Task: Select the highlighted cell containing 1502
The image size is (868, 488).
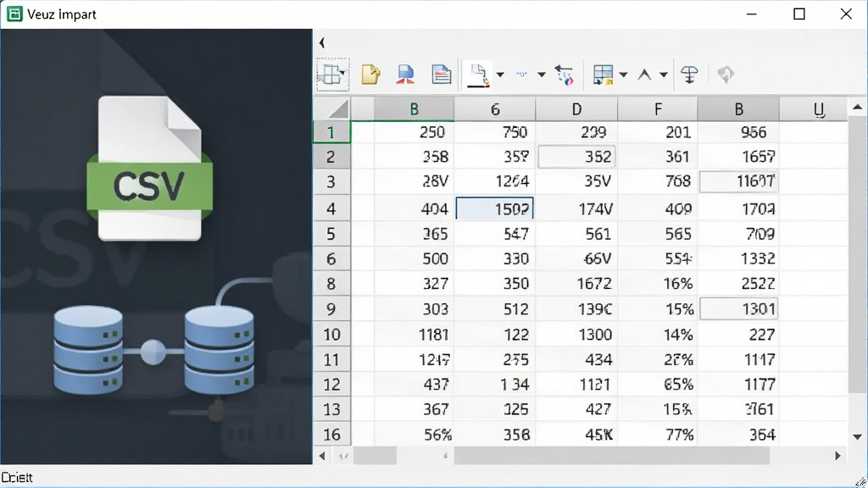Action: click(x=495, y=208)
